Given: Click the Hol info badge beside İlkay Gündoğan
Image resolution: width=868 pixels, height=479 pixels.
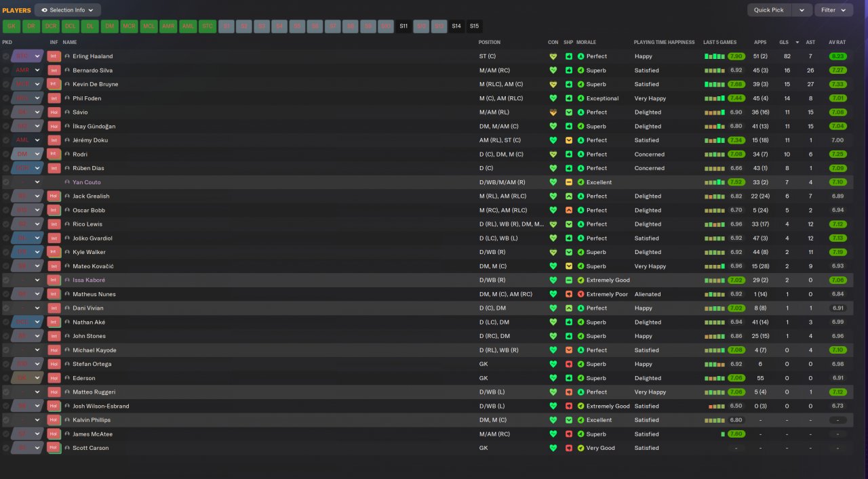Looking at the screenshot, I should point(54,126).
